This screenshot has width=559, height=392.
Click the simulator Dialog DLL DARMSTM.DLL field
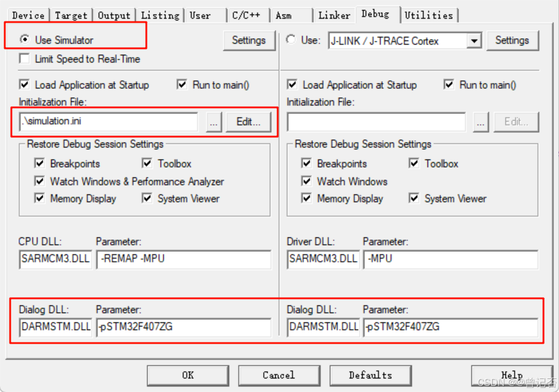(56, 327)
